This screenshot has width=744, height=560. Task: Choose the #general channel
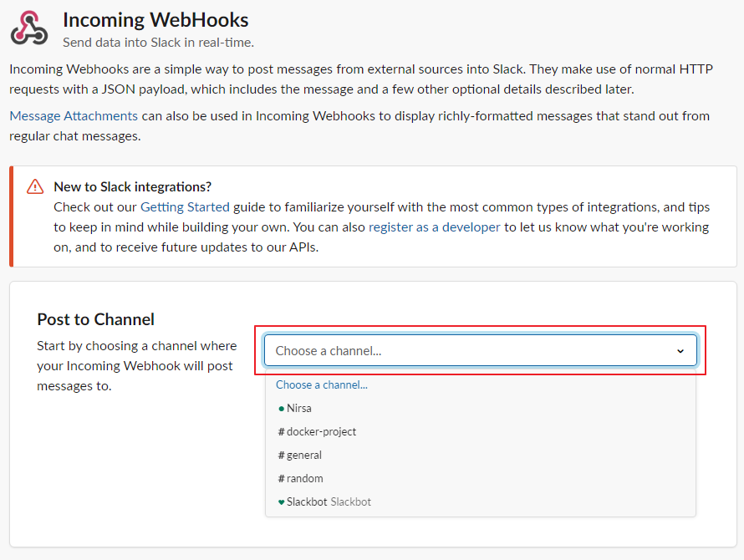[480, 455]
